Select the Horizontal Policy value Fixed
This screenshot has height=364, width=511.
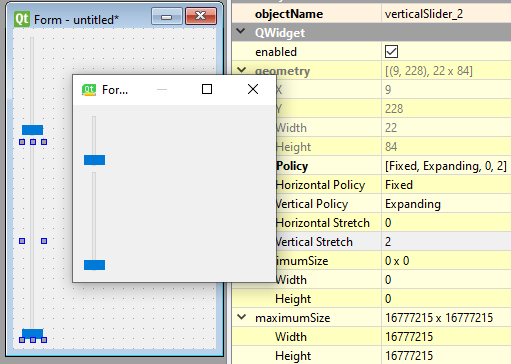pos(446,185)
